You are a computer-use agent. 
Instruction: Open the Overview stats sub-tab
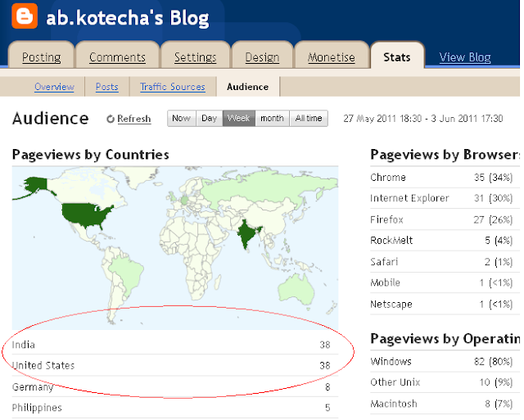coord(54,87)
